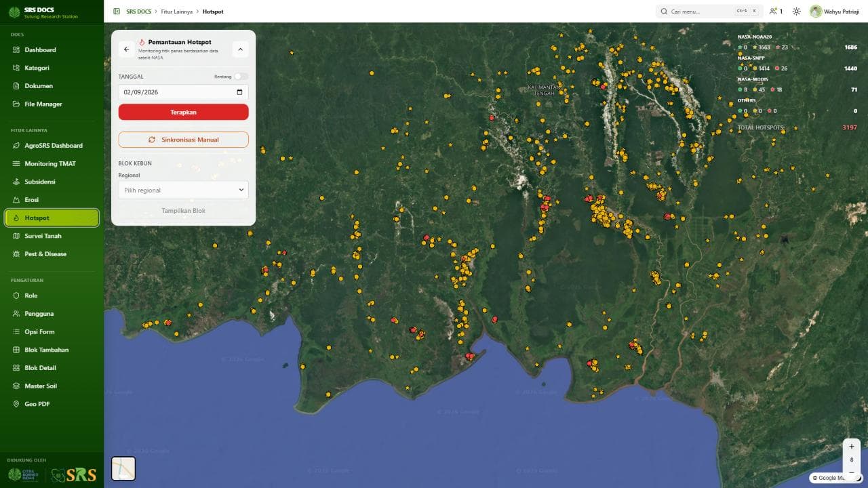868x488 pixels.
Task: Click the red Terapkan button
Action: pos(183,112)
